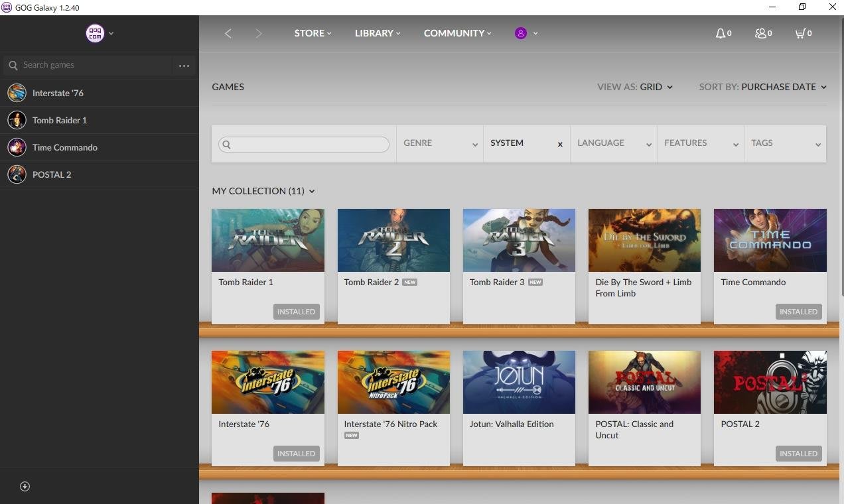The image size is (844, 504).
Task: Click the Tomb Raider 2 title text
Action: click(x=372, y=282)
